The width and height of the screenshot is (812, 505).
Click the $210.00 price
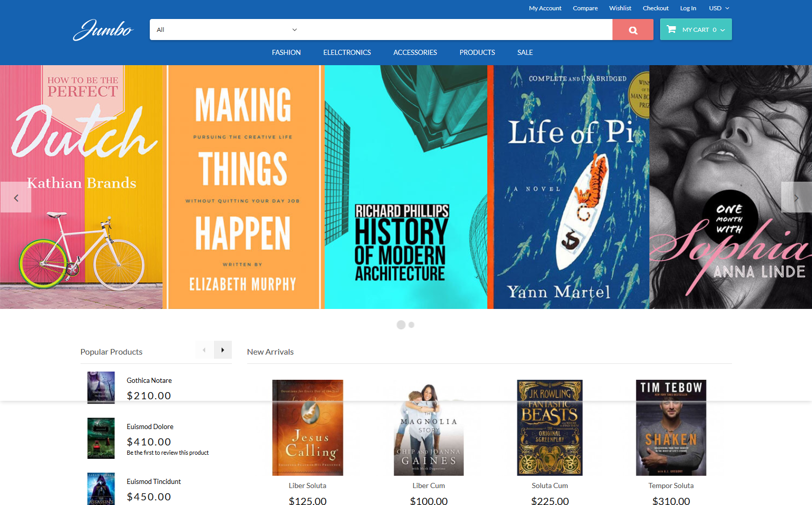click(149, 396)
